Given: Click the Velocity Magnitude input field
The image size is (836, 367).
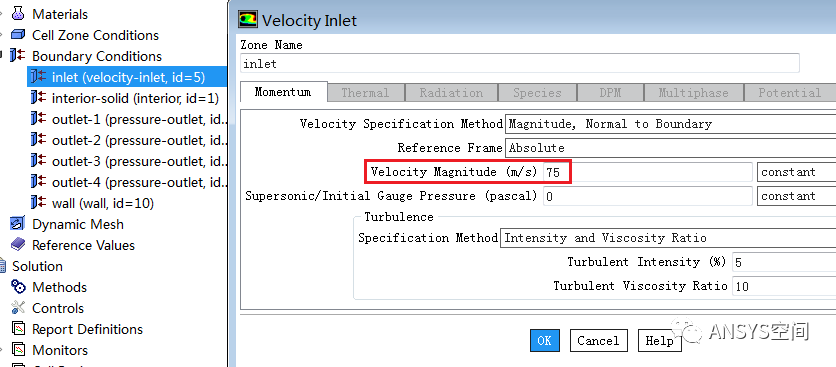Looking at the screenshot, I should click(647, 172).
